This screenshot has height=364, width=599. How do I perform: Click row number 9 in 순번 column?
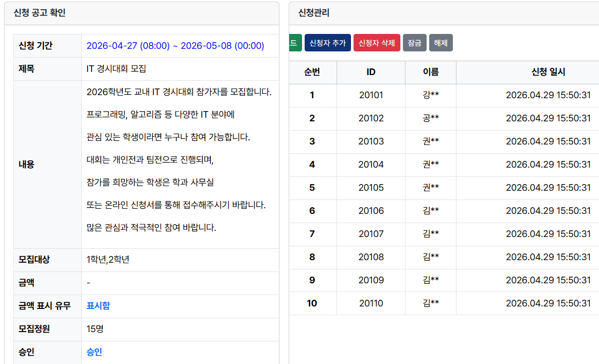pyautogui.click(x=312, y=280)
